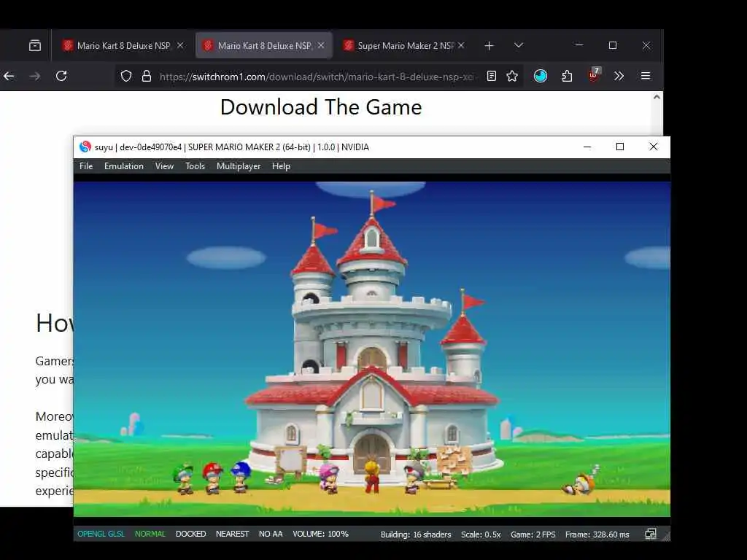747x560 pixels.
Task: Open the Firefox View icon in browser
Action: pos(35,46)
